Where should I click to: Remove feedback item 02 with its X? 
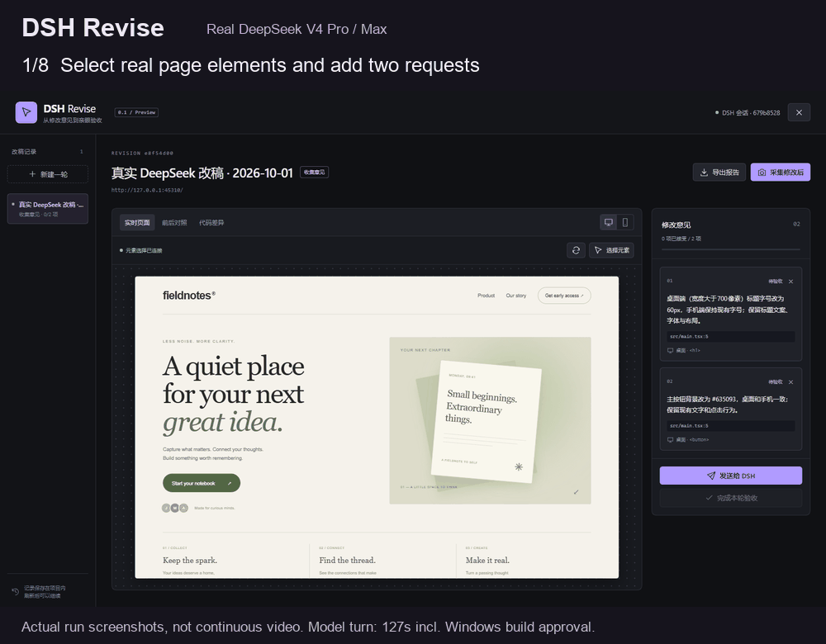coord(790,381)
